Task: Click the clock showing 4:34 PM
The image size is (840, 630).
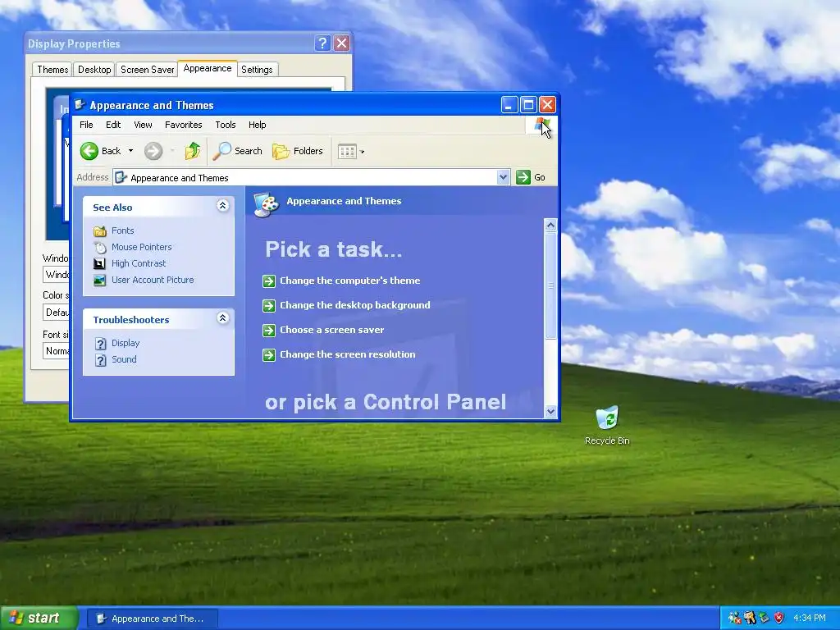Action: coord(810,619)
